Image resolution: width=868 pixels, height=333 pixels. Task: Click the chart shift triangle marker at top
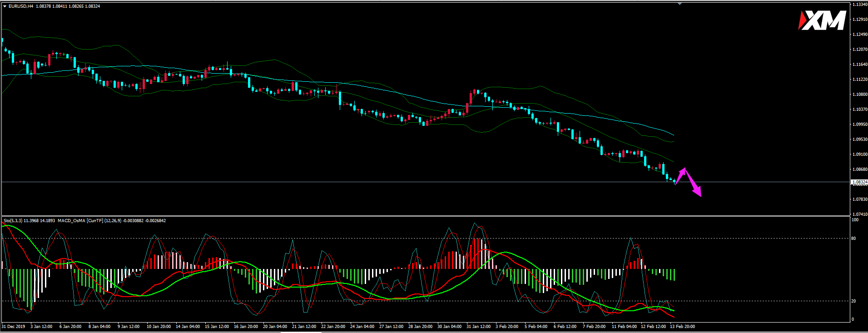[680, 4]
